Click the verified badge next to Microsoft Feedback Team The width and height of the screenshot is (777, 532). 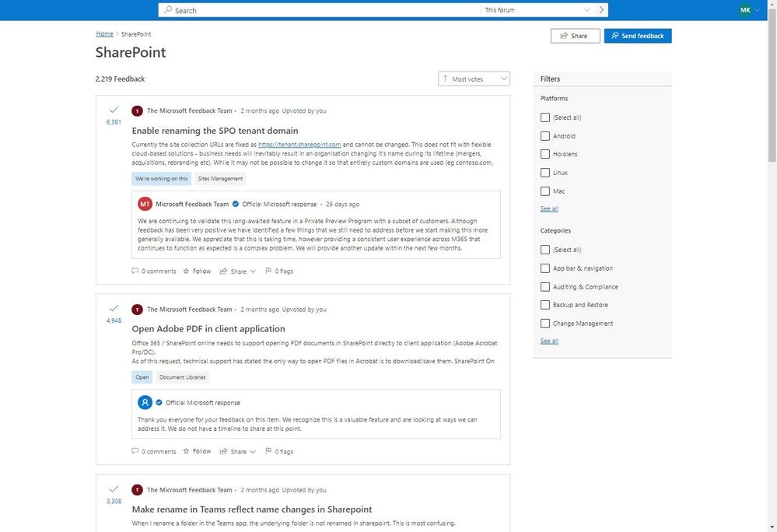(236, 204)
